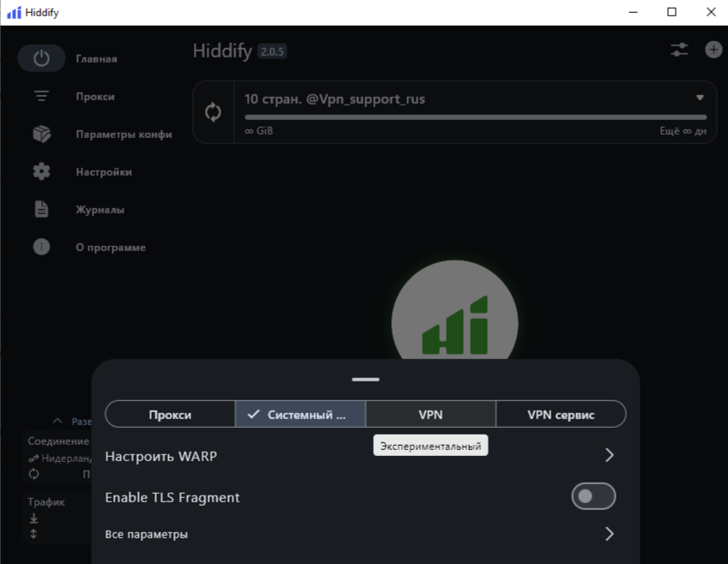Choose the VPN mode tab
The image size is (728, 564).
pos(430,414)
